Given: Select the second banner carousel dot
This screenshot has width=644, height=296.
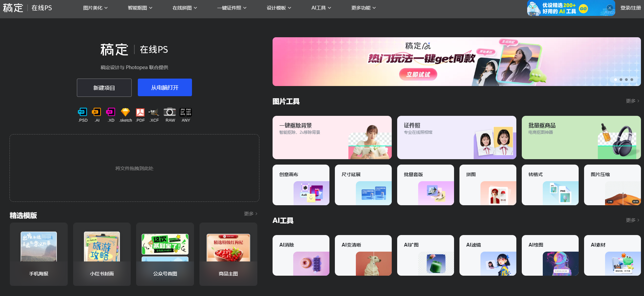Looking at the screenshot, I should [x=621, y=80].
